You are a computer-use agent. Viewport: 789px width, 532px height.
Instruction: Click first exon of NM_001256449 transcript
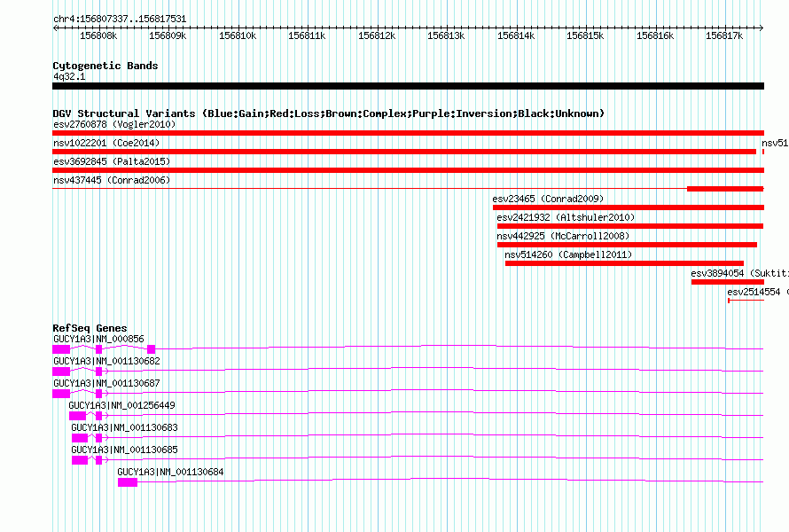[x=77, y=416]
